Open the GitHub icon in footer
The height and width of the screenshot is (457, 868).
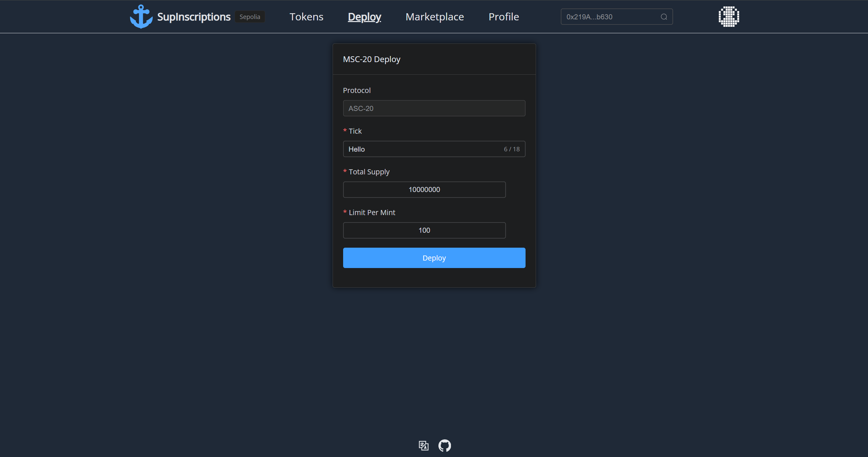(445, 445)
